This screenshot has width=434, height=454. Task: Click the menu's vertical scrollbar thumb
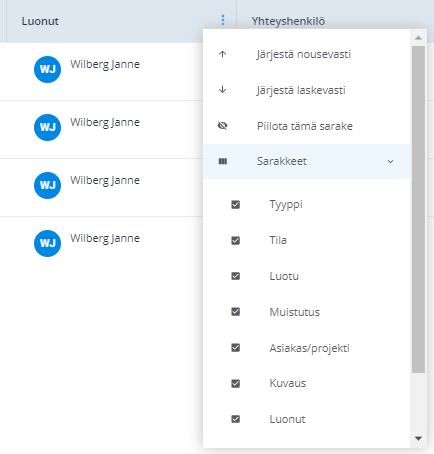(x=418, y=209)
